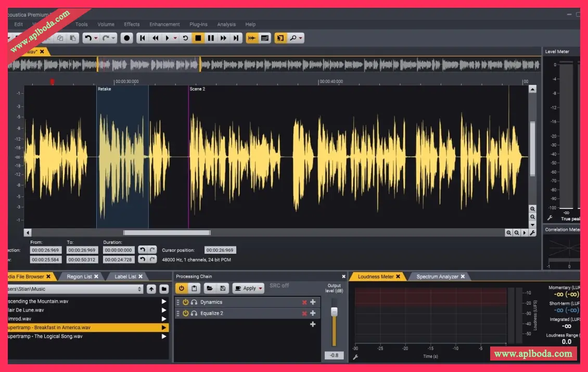Toggle the loop playback button

tap(185, 38)
